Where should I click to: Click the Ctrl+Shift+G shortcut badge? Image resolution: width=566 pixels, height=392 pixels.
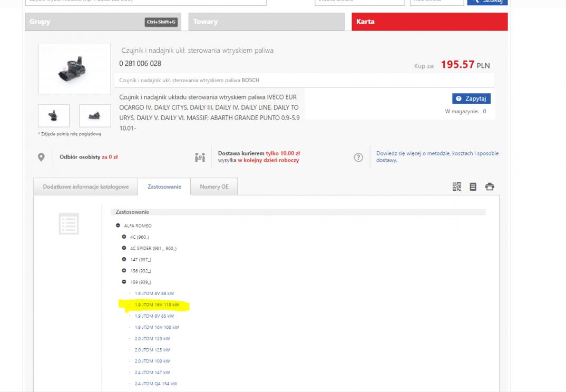161,22
